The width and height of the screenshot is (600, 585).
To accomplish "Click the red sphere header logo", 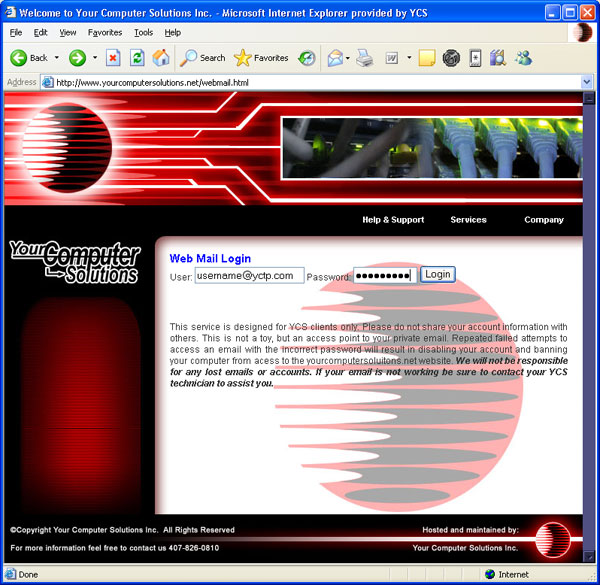I will click(67, 148).
